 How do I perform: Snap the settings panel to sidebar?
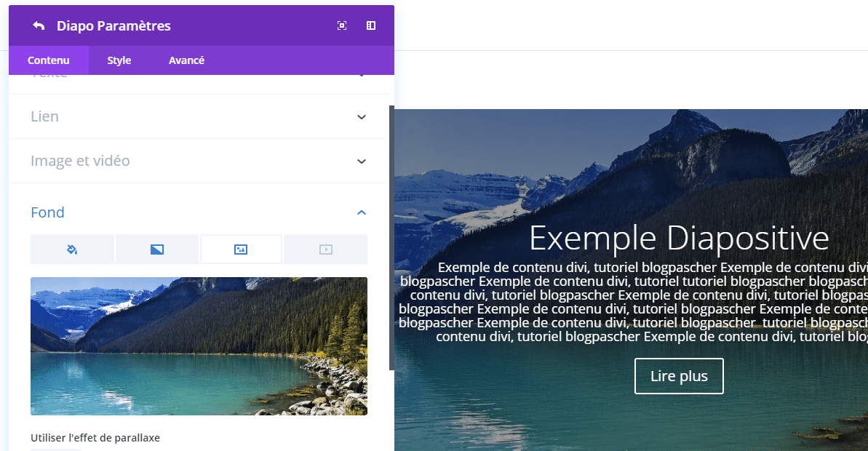371,26
